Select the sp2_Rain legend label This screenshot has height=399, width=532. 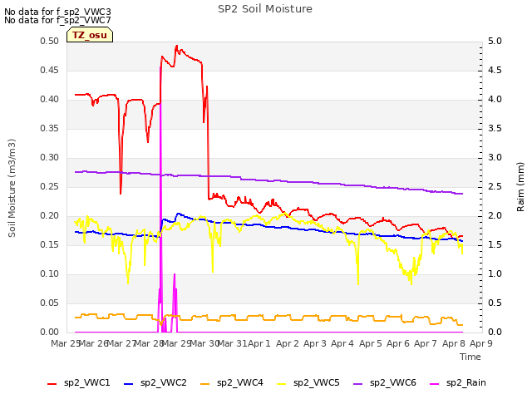466,382
